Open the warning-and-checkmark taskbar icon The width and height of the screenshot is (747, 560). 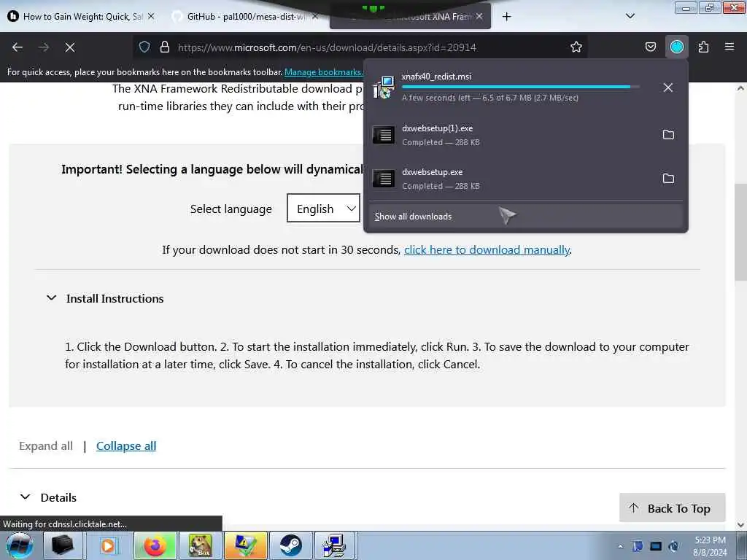[245, 545]
